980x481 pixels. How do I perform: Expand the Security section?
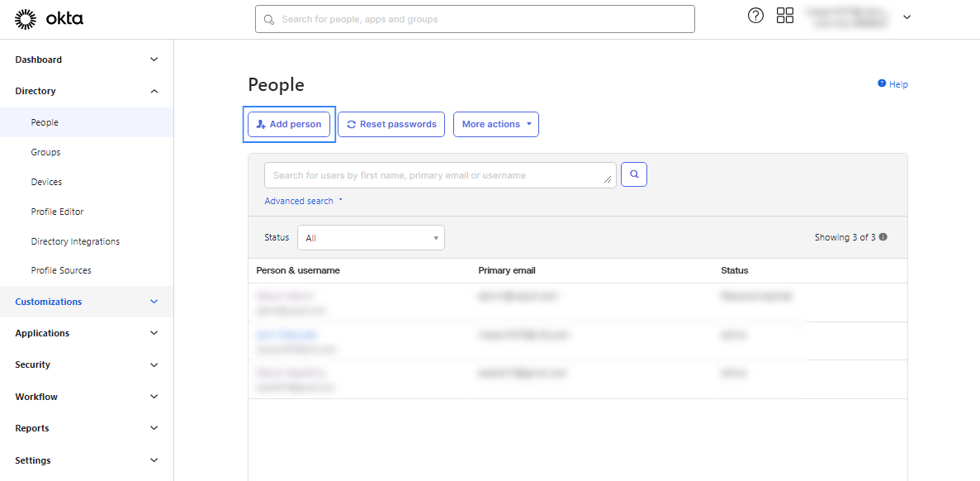(154, 364)
